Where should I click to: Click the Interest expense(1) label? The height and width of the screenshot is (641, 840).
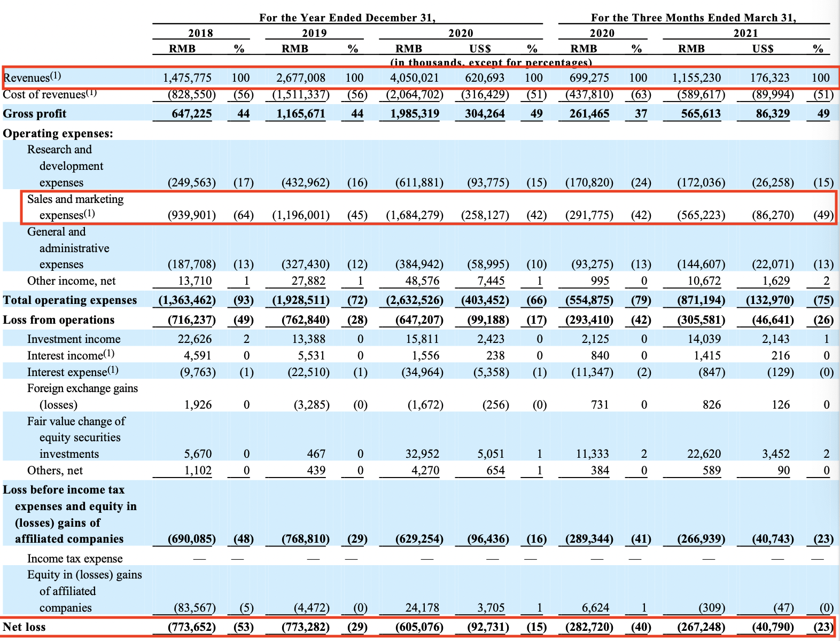73,372
